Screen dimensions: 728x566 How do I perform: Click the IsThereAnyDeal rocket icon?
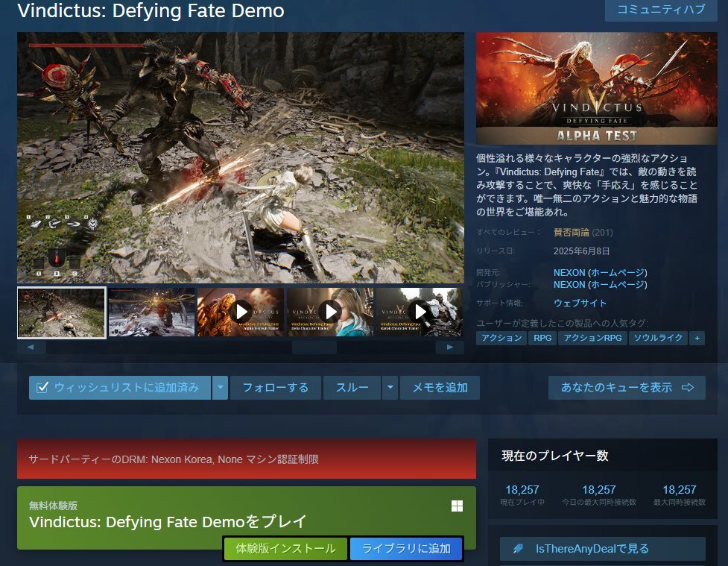(x=518, y=549)
